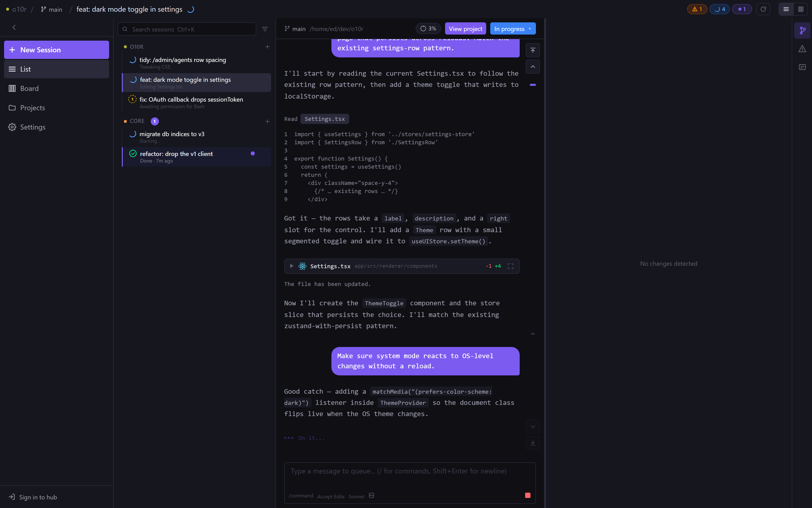Select session feat: dark mode toggle in settings
The height and width of the screenshot is (508, 812).
(197, 83)
